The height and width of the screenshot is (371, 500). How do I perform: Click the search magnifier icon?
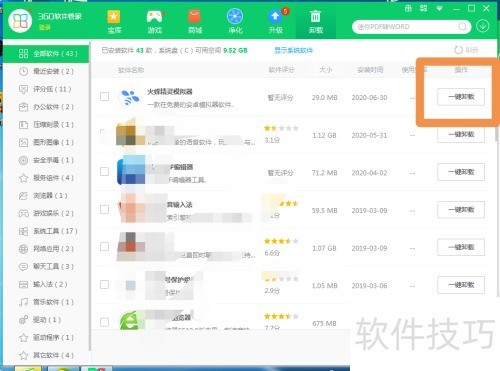[x=462, y=26]
